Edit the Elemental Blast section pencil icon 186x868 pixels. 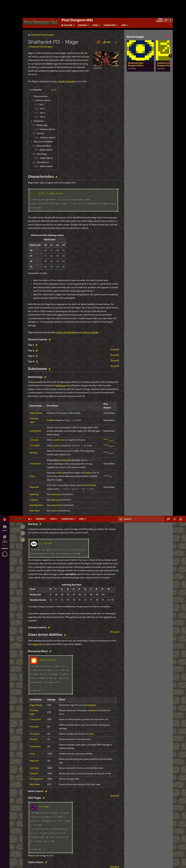coord(50,651)
